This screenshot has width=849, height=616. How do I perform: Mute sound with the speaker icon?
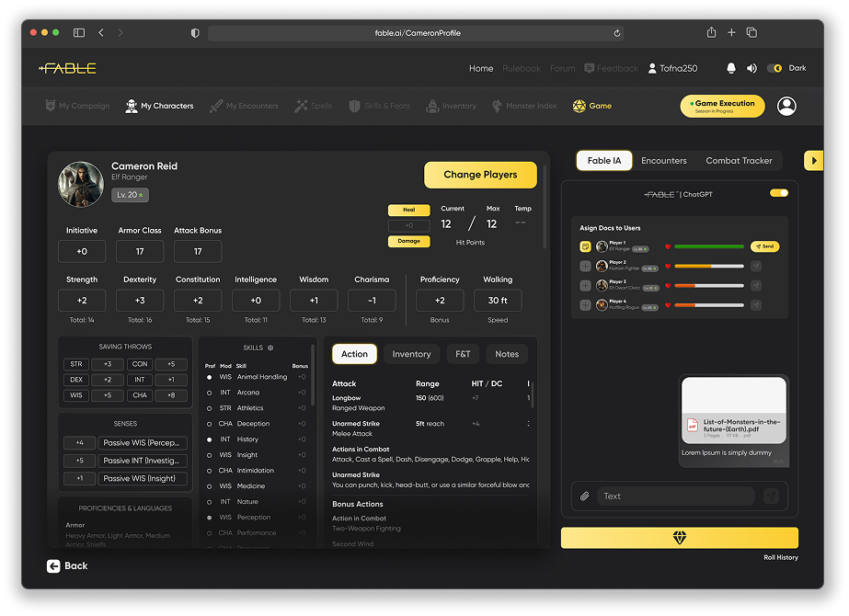click(751, 68)
